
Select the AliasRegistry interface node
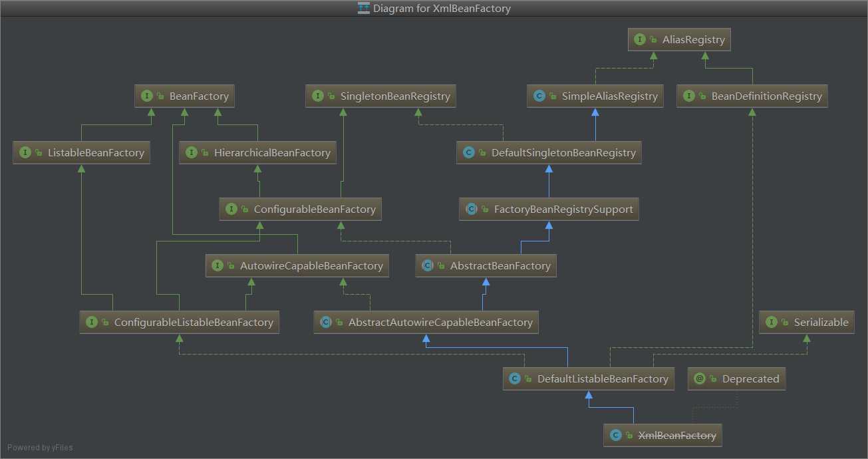[x=679, y=40]
